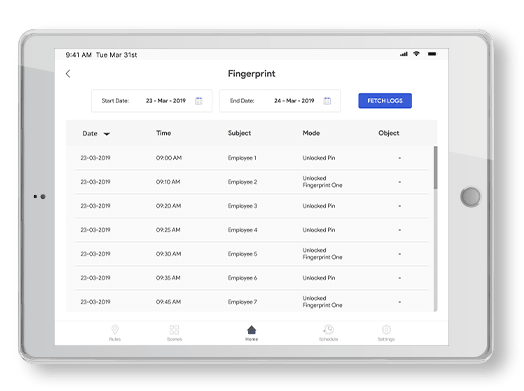Sort by Date using the dropdown arrow

coord(107,134)
